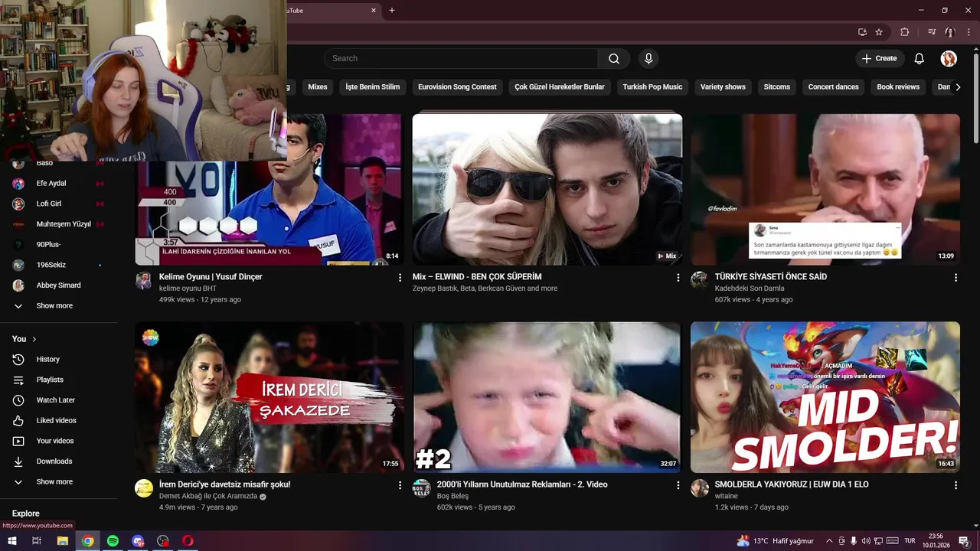Play the ELWIND BEN ÇOK SÜPERİM mix thumbnail
The image size is (980, 551).
547,190
